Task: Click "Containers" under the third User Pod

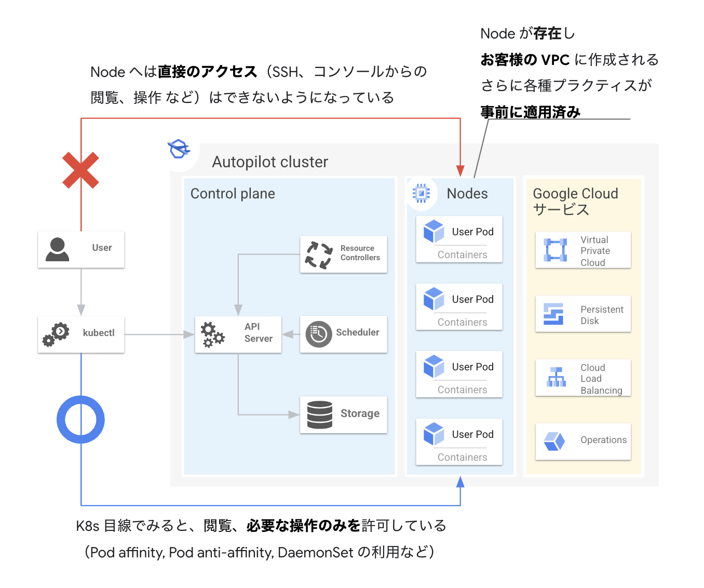Action: point(462,390)
